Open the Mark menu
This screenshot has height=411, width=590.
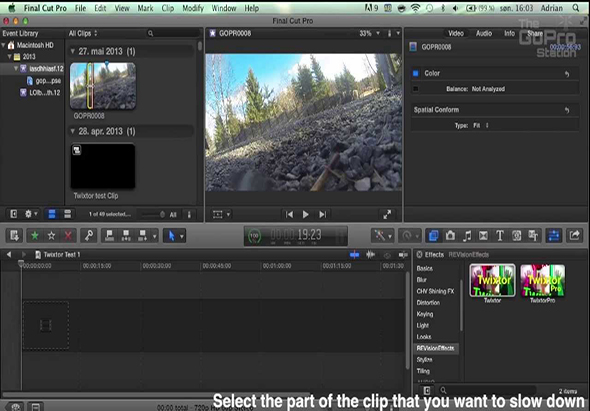[x=145, y=8]
